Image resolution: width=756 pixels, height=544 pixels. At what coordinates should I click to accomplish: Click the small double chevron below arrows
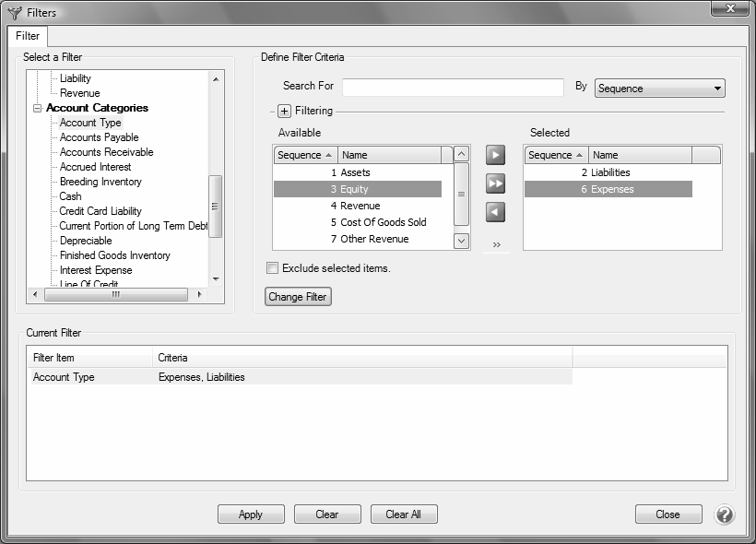click(x=496, y=244)
